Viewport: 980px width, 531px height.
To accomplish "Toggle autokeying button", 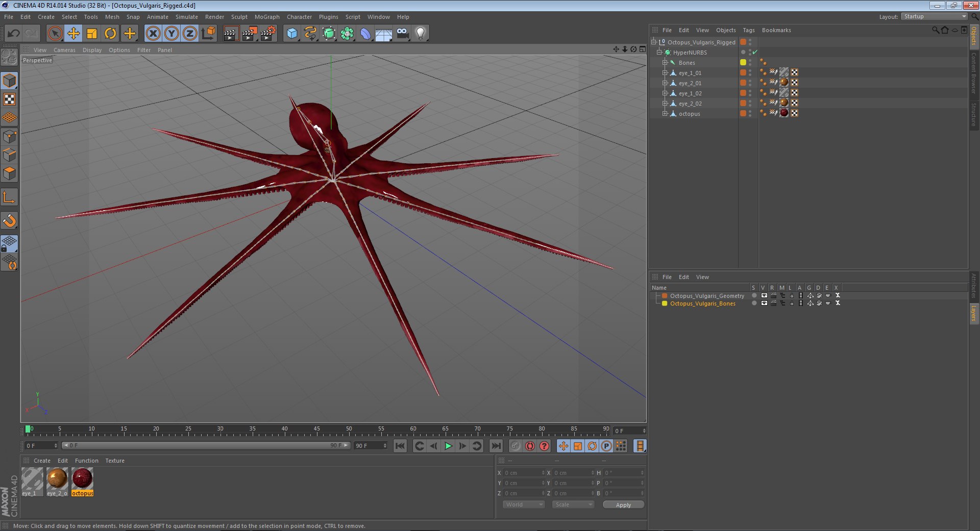I will (530, 446).
